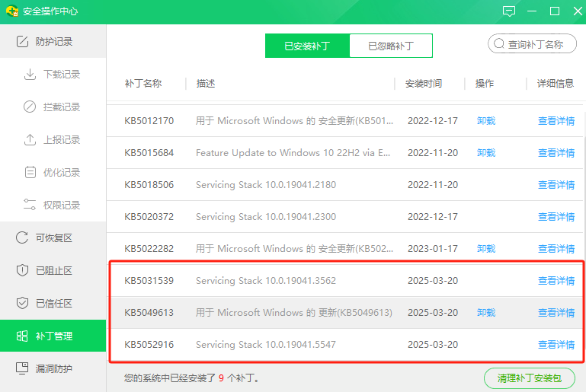Switch to the 已忽略补丁 tab
The image size is (586, 392).
[390, 46]
